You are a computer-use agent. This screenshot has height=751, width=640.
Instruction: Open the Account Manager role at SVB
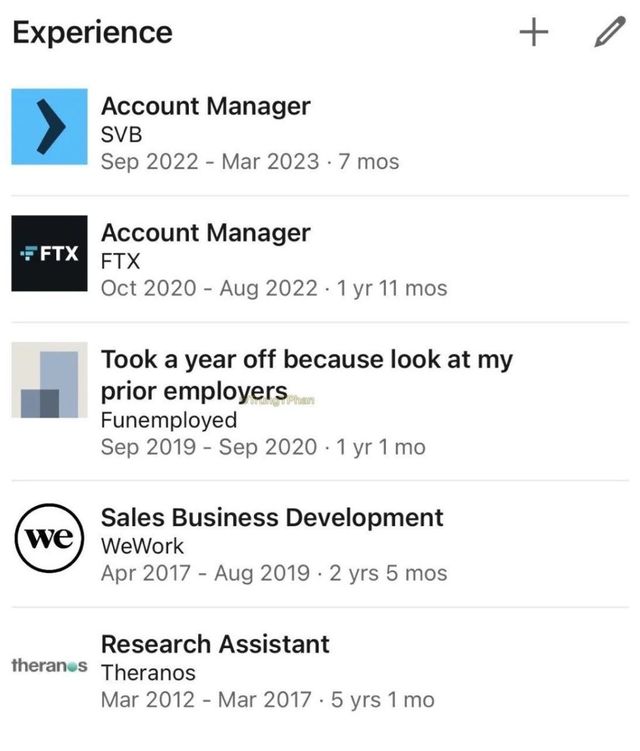pos(205,106)
